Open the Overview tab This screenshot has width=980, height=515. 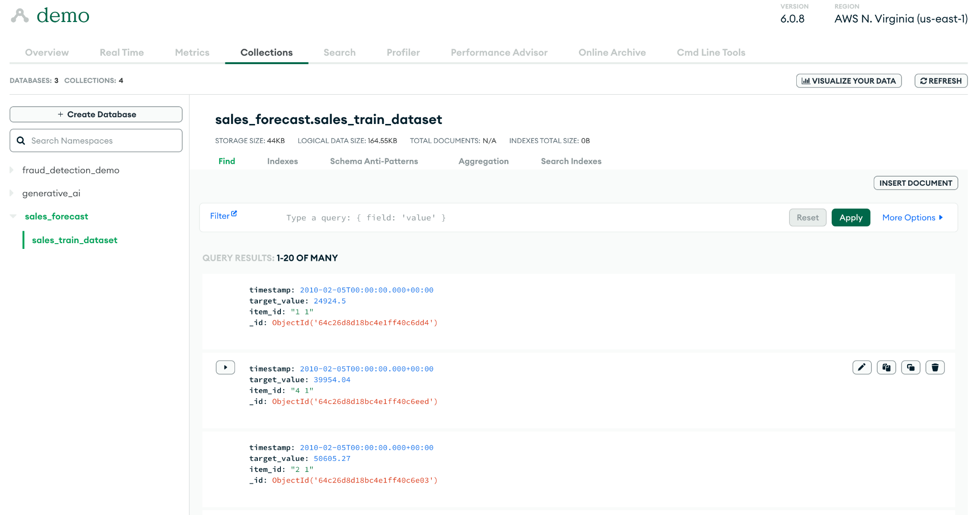pyautogui.click(x=47, y=53)
